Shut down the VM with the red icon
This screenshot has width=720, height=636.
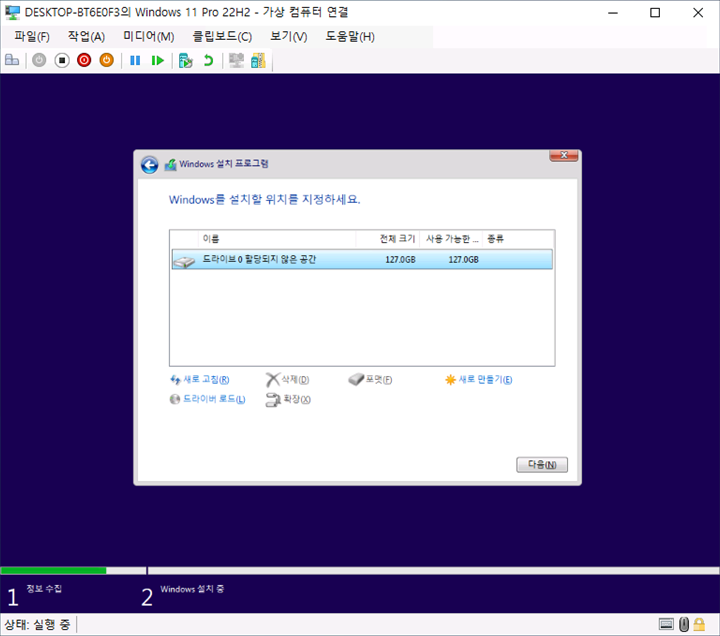click(84, 60)
